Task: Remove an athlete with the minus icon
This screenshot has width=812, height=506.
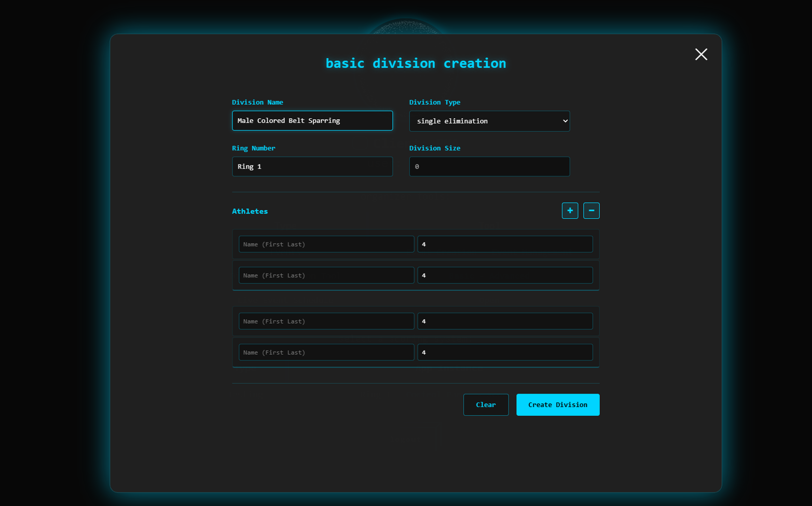Action: click(591, 210)
